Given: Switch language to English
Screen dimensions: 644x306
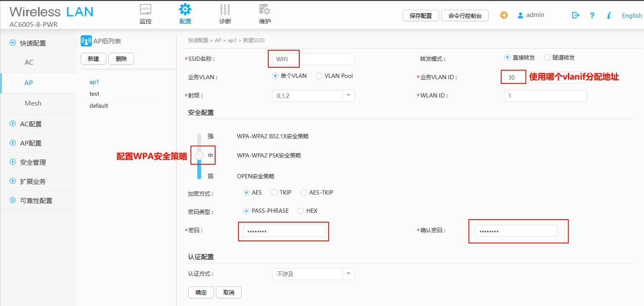Looking at the screenshot, I should pyautogui.click(x=632, y=16).
